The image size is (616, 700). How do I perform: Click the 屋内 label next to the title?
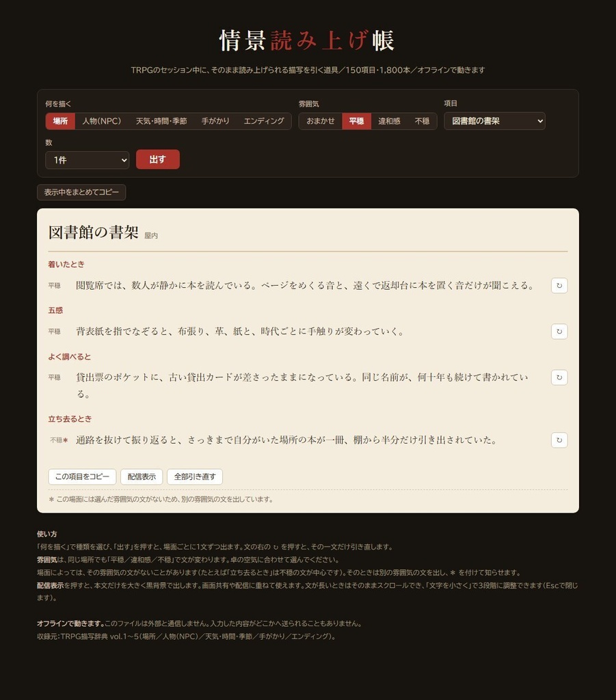[151, 236]
